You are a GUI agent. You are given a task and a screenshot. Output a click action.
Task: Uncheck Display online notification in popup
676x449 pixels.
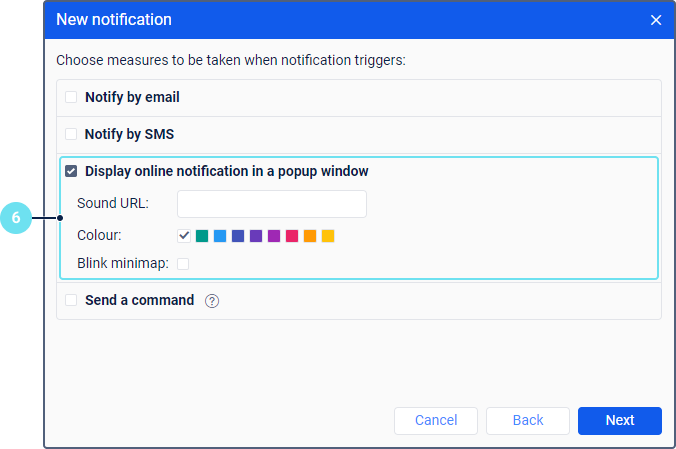[x=71, y=172]
